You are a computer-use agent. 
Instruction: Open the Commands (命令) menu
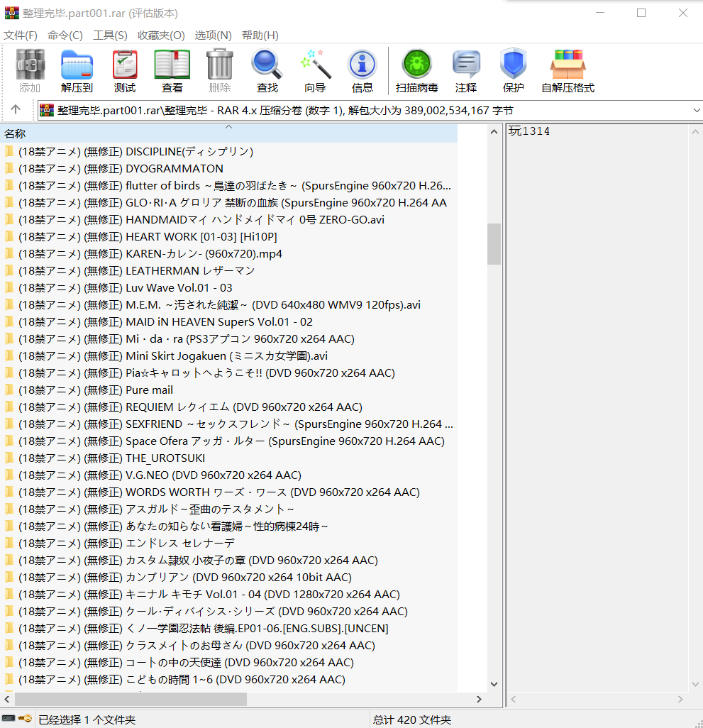(x=65, y=35)
